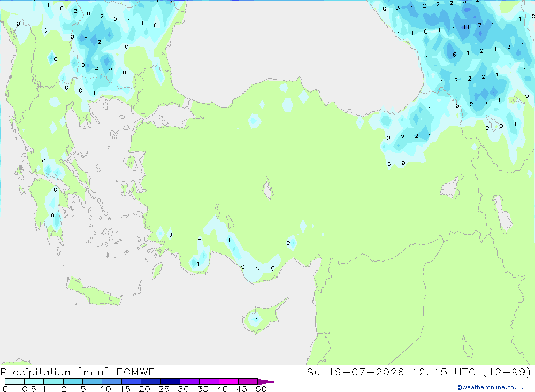Viewport: 535px width, 392px height.
Task: Select the 0.5–1 mm legend color swatch
Action: (34, 381)
